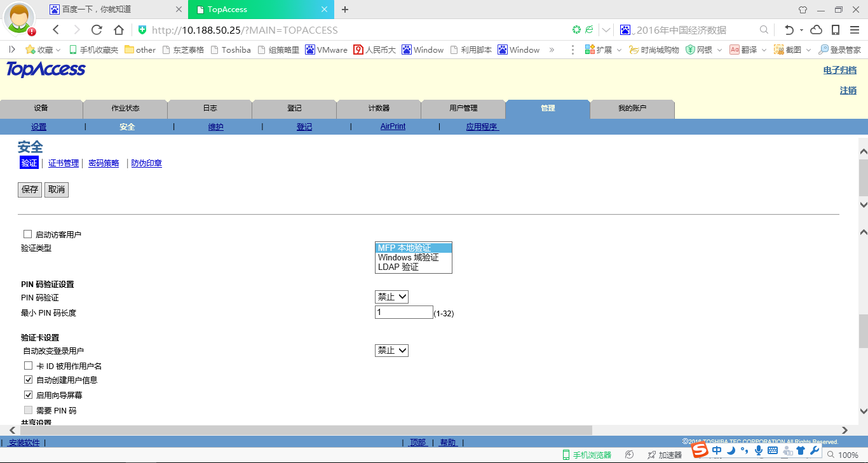
Task: Click the back navigation arrow
Action: pos(56,30)
